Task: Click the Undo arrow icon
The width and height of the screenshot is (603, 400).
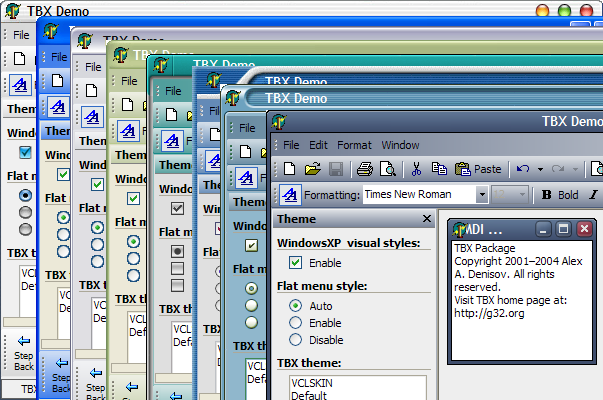Action: (522, 169)
